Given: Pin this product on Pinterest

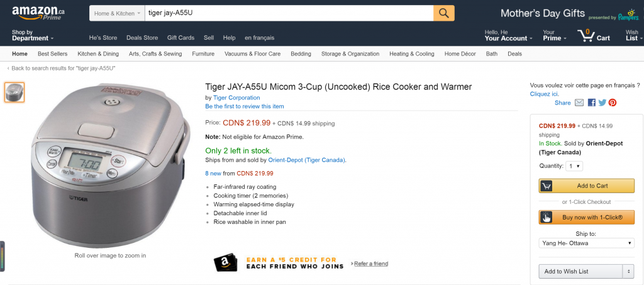Looking at the screenshot, I should click(612, 103).
